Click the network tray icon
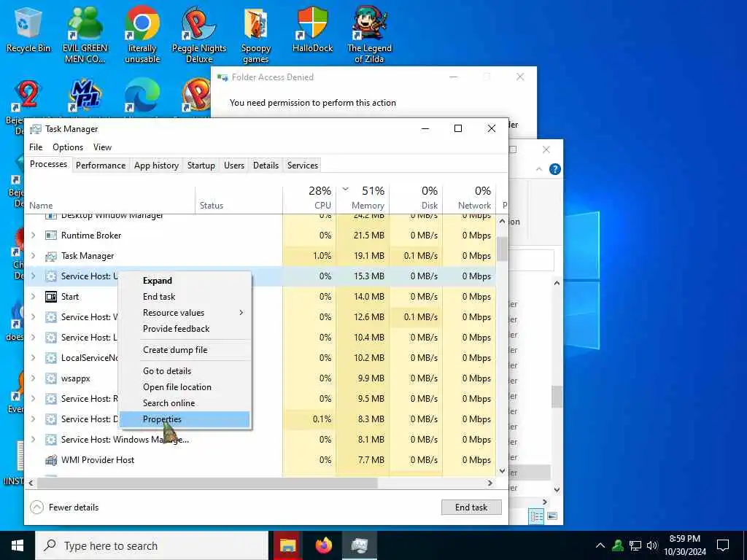747x560 pixels. 635,545
